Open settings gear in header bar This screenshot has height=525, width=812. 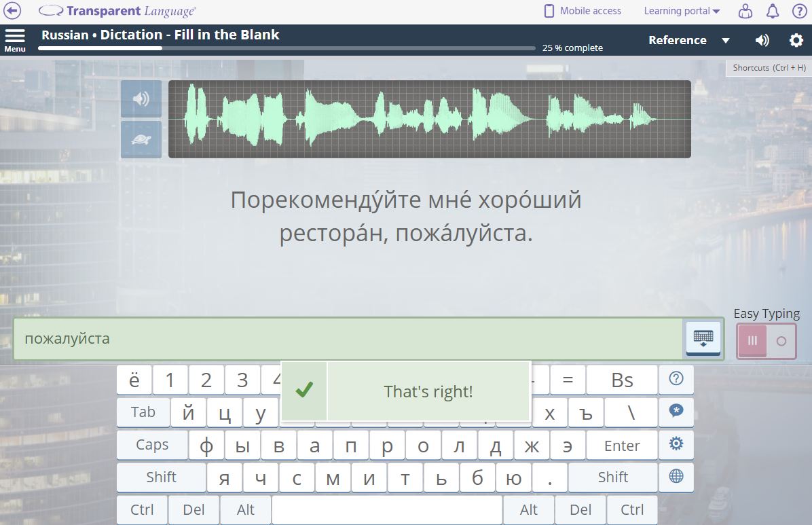[796, 40]
